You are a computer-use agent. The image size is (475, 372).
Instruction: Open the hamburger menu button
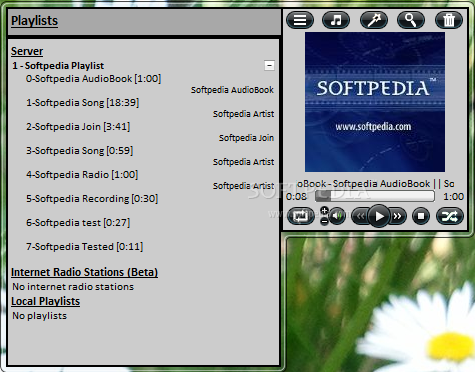300,20
